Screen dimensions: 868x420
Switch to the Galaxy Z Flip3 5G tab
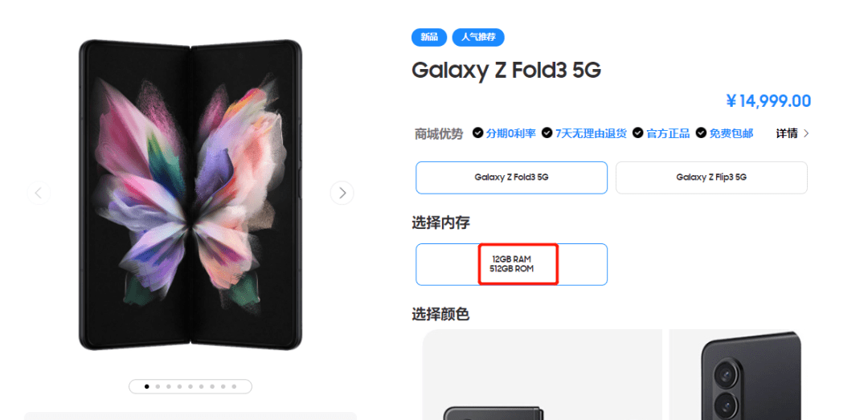click(x=711, y=177)
